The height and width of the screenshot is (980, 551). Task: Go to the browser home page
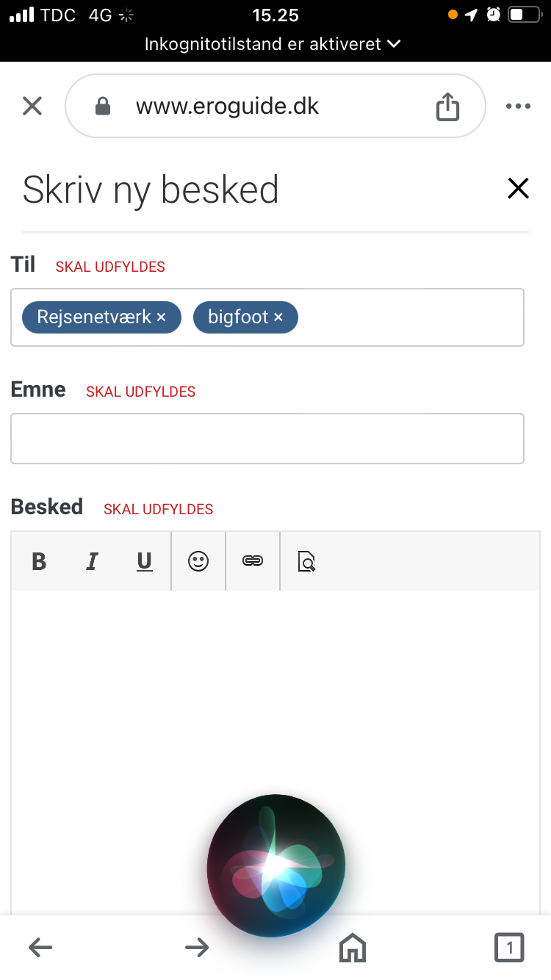353,948
